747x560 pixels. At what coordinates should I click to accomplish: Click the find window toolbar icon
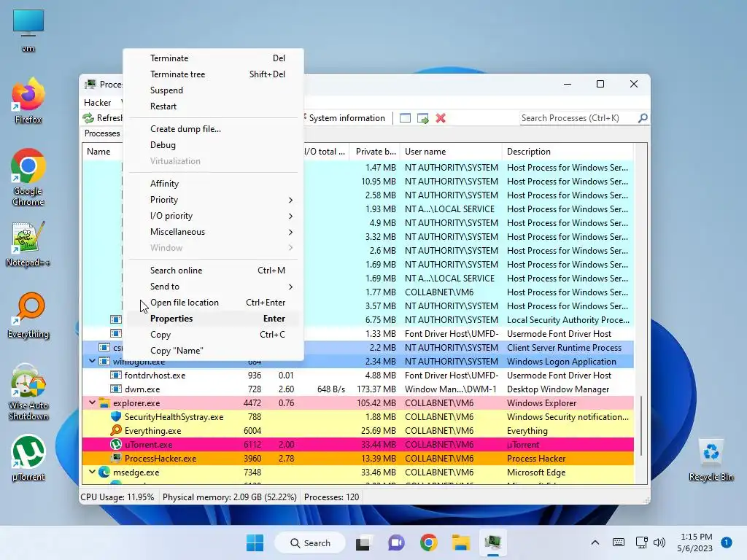click(x=405, y=118)
